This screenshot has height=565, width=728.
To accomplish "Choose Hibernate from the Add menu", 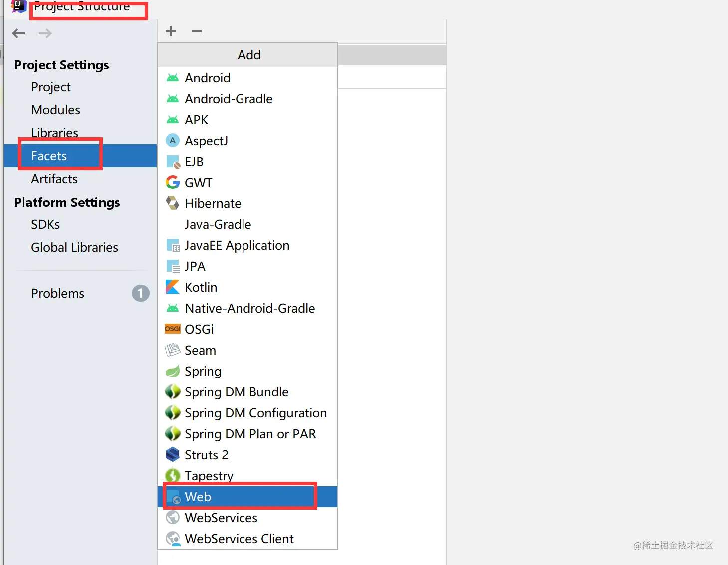I will (x=247, y=203).
